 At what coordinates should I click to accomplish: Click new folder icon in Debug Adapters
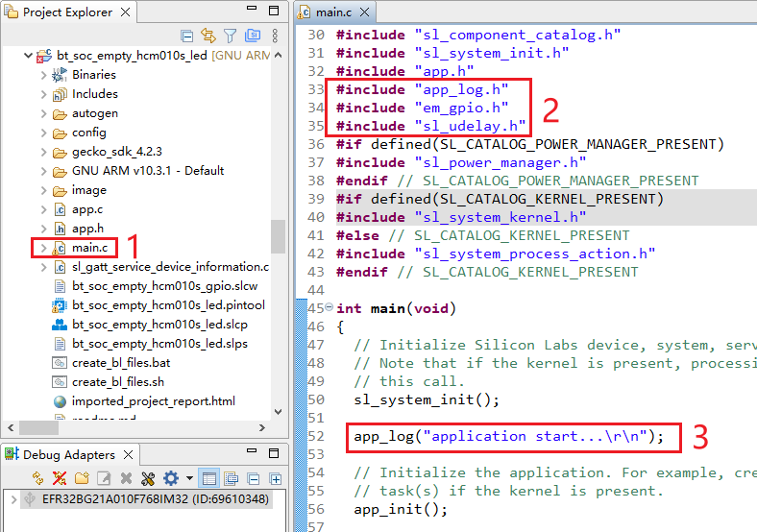[82, 478]
